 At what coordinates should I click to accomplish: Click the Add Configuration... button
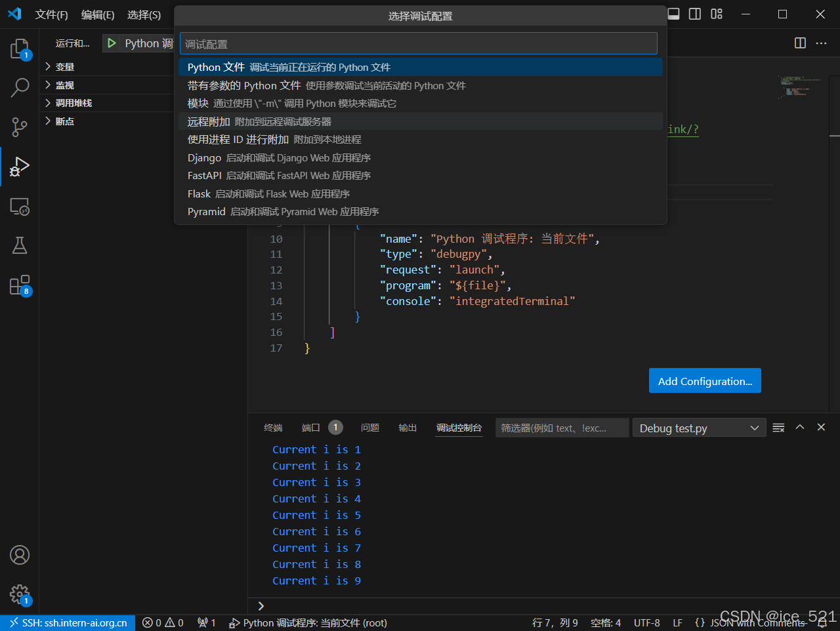click(705, 380)
